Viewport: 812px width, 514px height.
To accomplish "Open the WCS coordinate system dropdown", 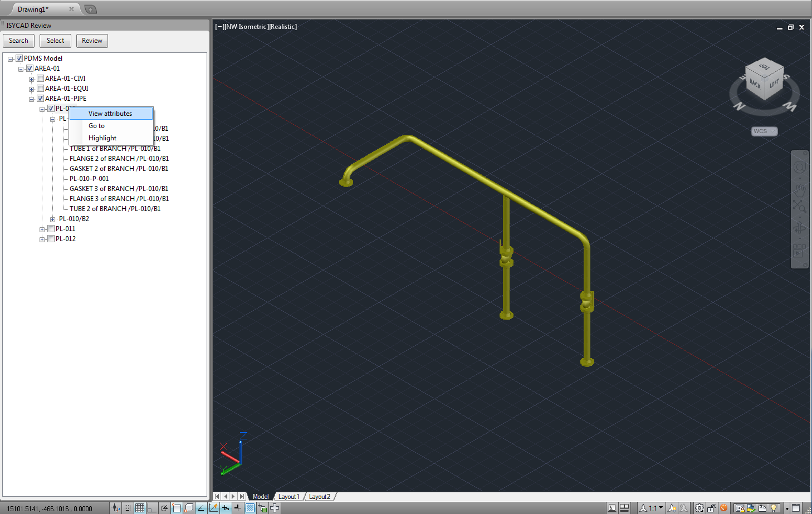I will 764,131.
